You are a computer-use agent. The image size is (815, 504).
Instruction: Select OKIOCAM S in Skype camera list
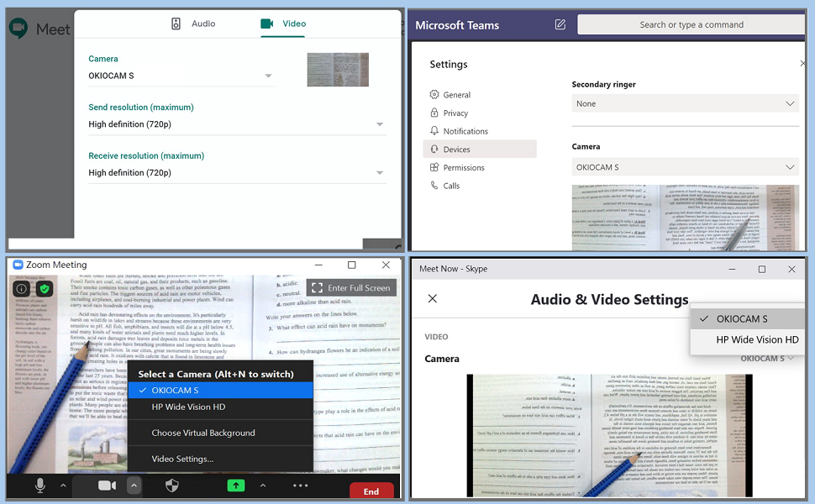click(x=748, y=318)
